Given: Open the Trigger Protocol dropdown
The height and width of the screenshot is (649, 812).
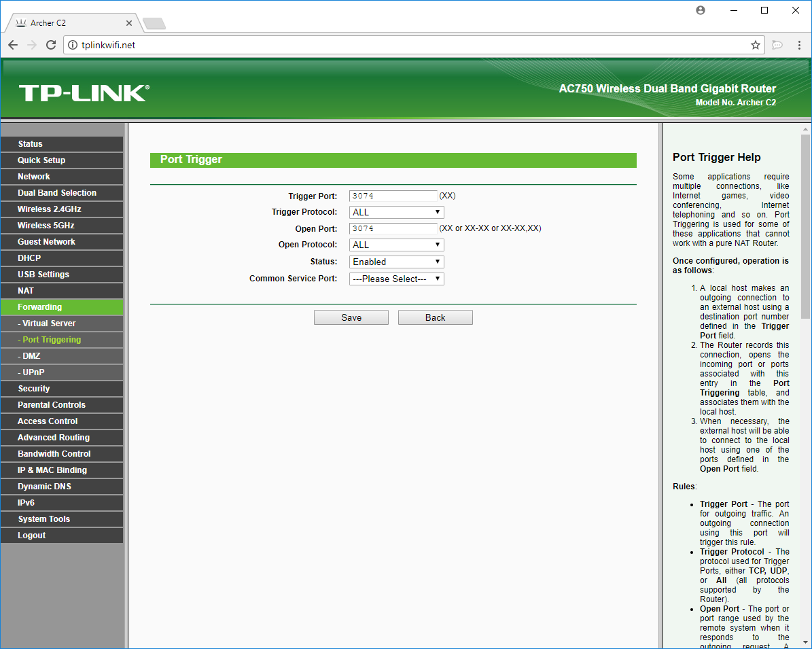Looking at the screenshot, I should point(397,212).
